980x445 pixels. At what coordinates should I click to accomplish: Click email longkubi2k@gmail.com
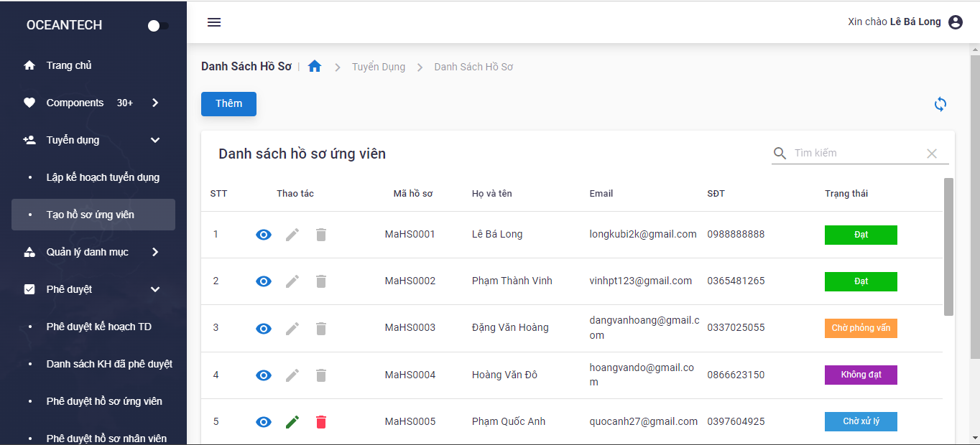tap(643, 234)
